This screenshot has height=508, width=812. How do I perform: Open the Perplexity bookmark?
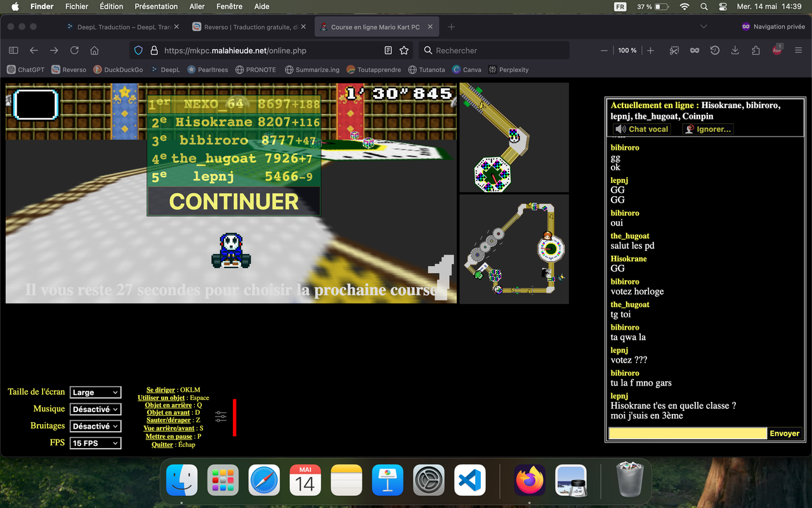click(x=508, y=69)
